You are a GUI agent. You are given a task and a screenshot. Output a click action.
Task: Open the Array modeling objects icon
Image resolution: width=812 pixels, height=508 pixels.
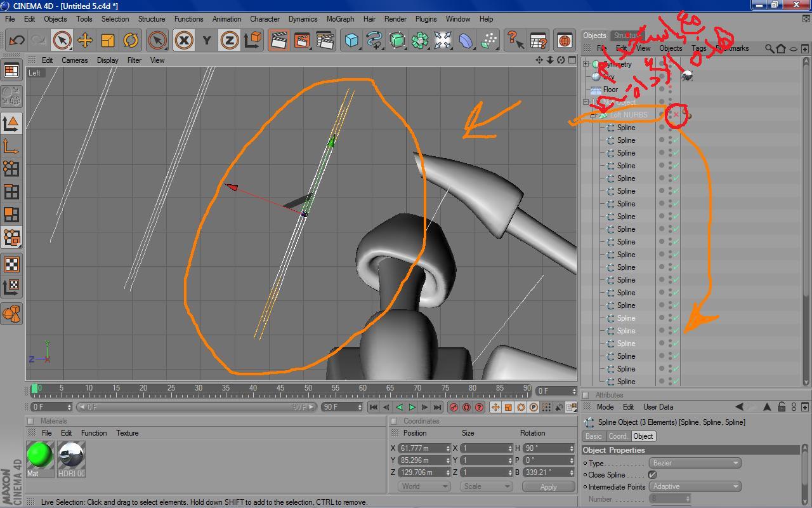pyautogui.click(x=420, y=40)
